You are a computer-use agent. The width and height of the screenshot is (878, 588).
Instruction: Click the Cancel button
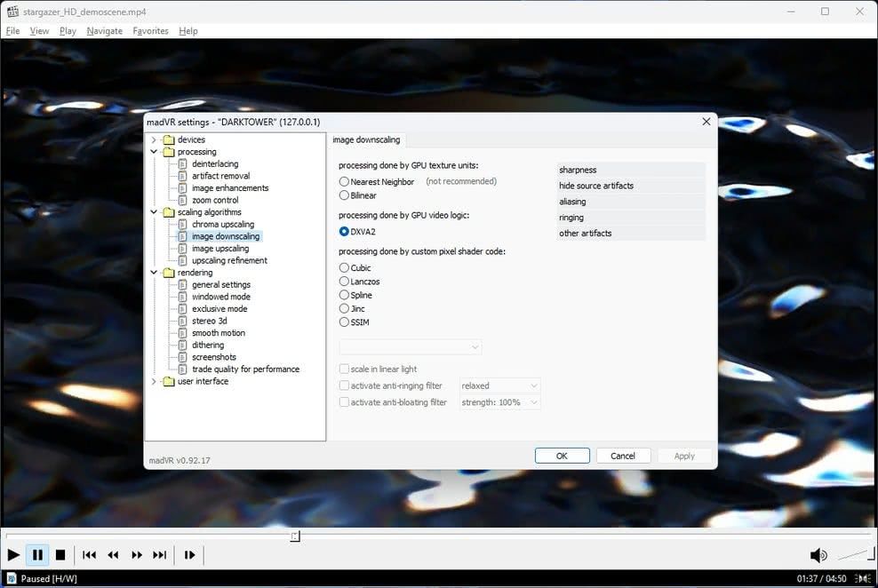pyautogui.click(x=623, y=456)
